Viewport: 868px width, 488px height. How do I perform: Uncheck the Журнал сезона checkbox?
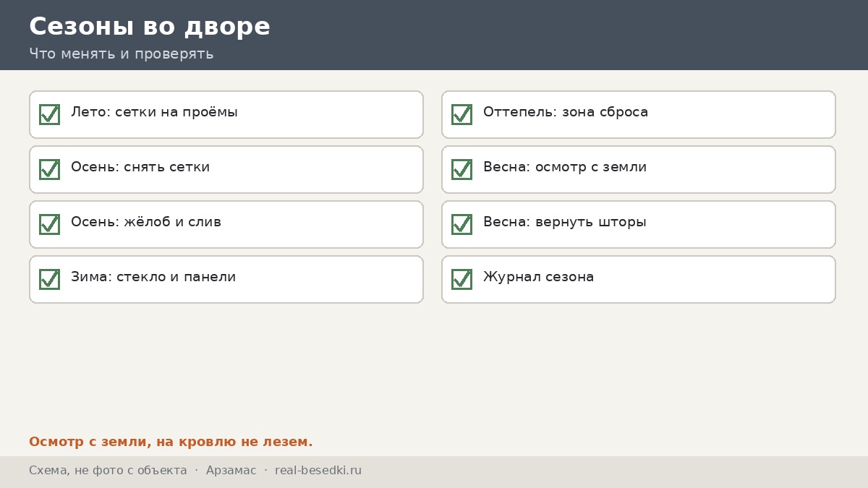(x=461, y=279)
